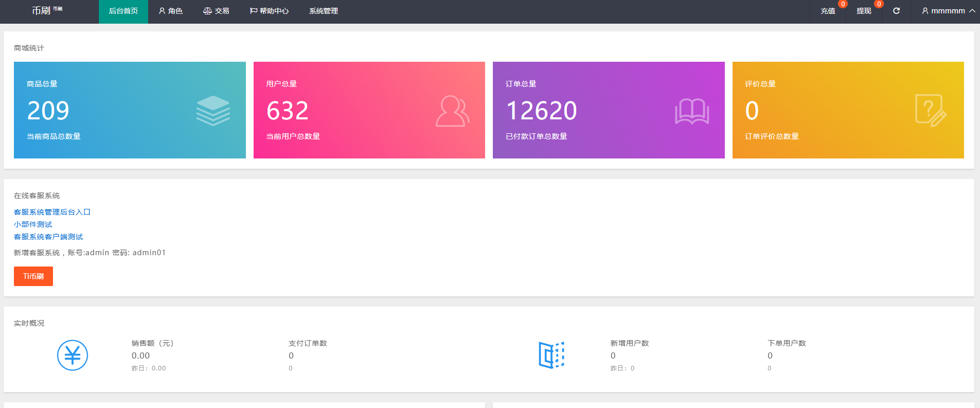The image size is (980, 408).
Task: Click the edit note icon on reviews card
Action: coord(931,110)
